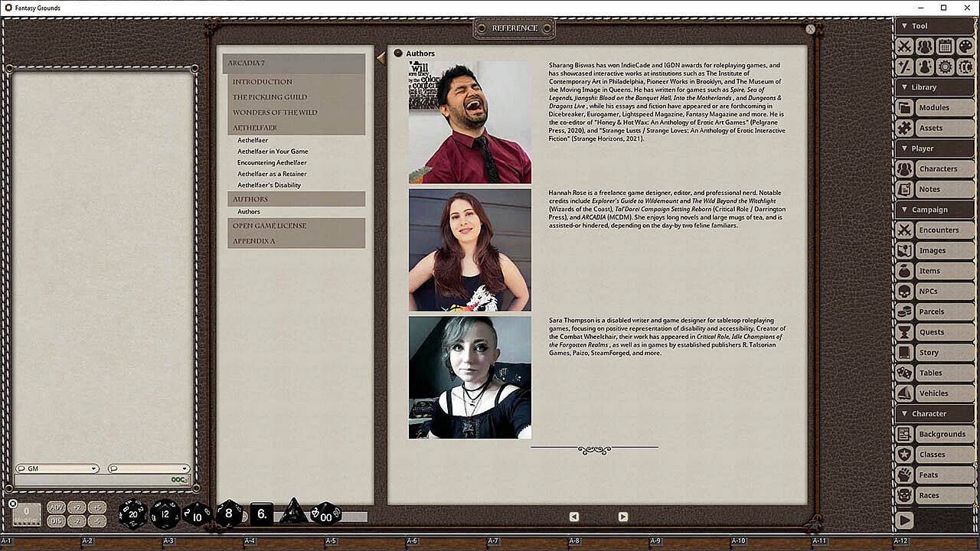Click the Items pouch icon
The image size is (980, 551).
tap(904, 271)
